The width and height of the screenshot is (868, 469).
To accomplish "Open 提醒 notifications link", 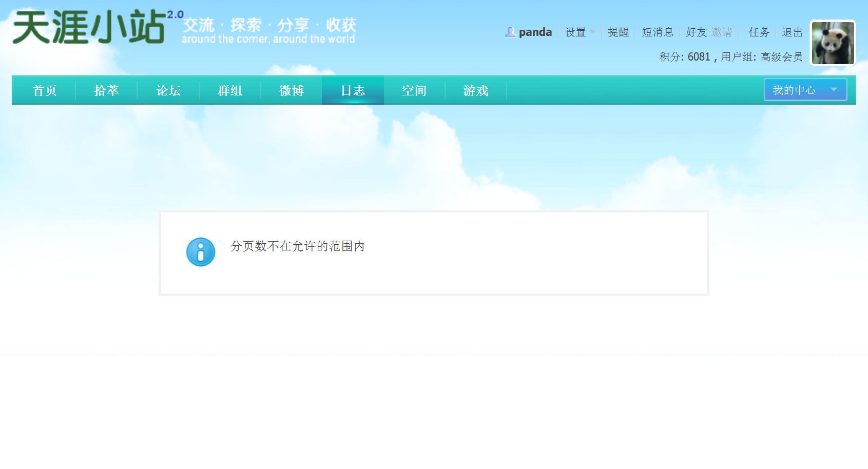I will (618, 32).
